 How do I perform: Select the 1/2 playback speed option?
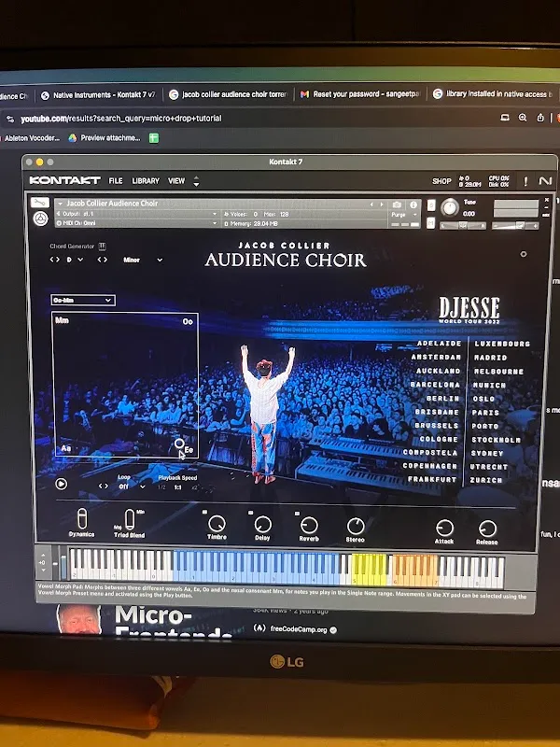pos(161,487)
